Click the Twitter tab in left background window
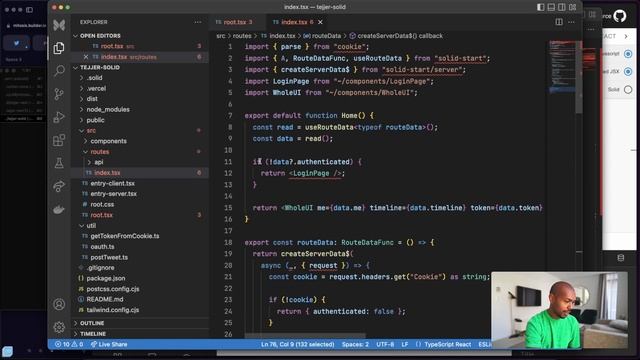This screenshot has height=360, width=640. [x=17, y=43]
